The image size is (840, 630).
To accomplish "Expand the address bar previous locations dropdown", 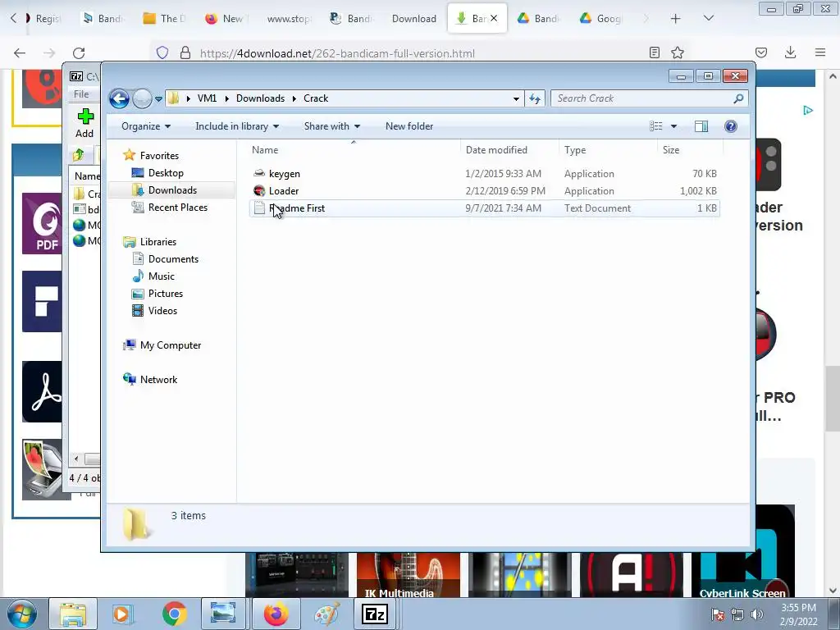I will [516, 98].
